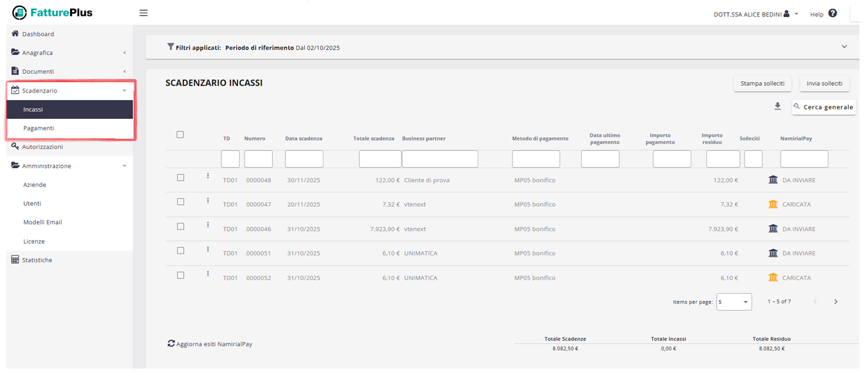
Task: Click the Business partner filter field
Action: pos(439,159)
